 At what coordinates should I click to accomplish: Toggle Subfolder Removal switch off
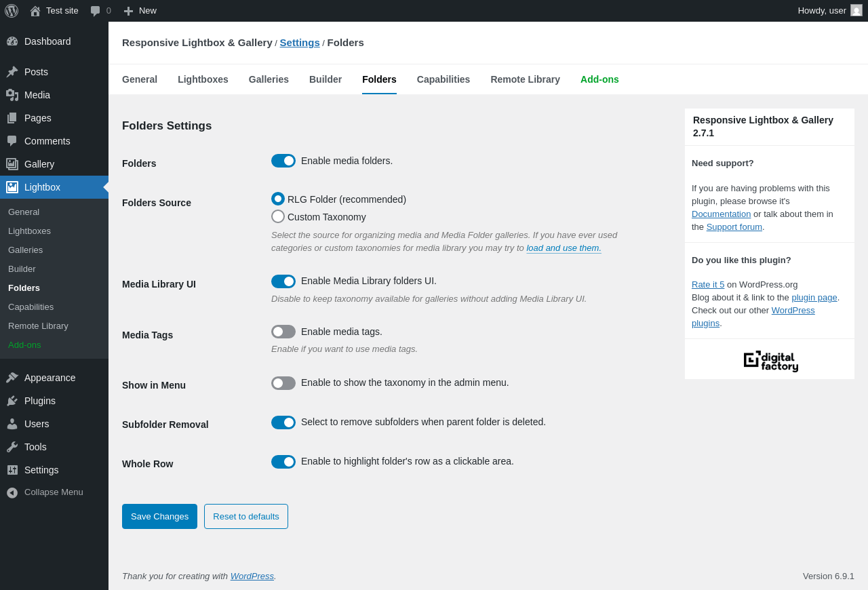click(x=283, y=422)
